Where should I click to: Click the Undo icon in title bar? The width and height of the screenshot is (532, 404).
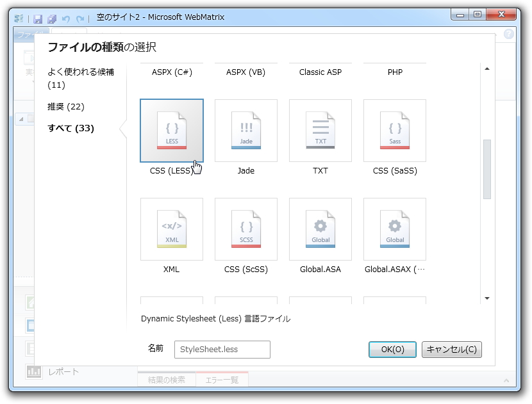coord(66,19)
